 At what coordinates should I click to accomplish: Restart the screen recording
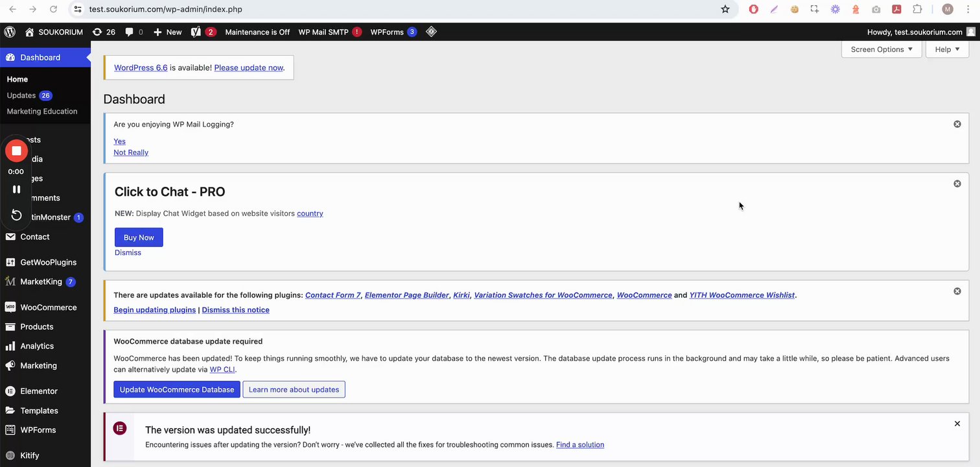coord(16,215)
